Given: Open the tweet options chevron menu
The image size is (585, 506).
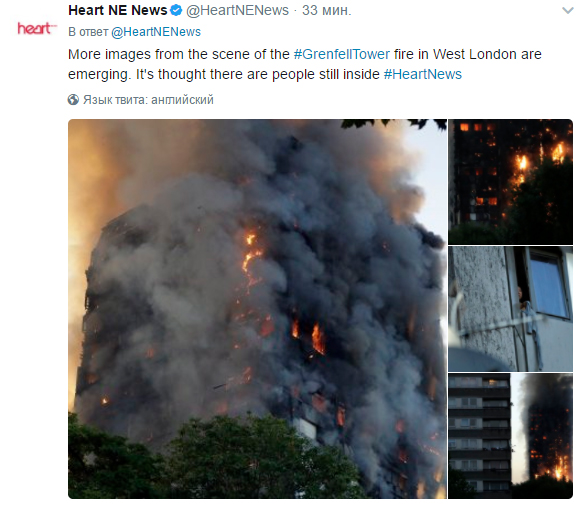Looking at the screenshot, I should coord(567,10).
